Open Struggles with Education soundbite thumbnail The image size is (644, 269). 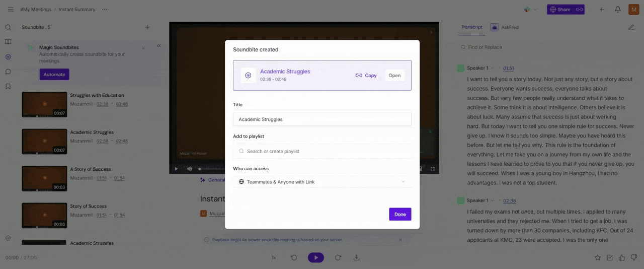pyautogui.click(x=44, y=104)
